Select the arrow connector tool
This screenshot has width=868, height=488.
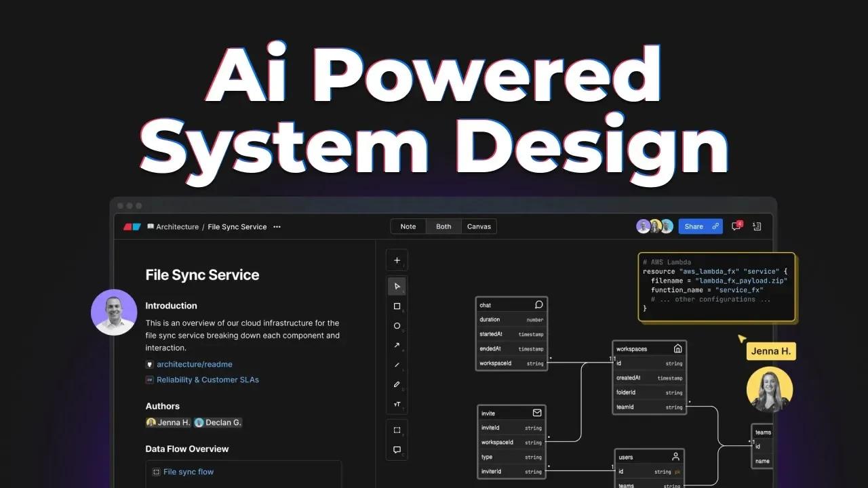pos(397,345)
